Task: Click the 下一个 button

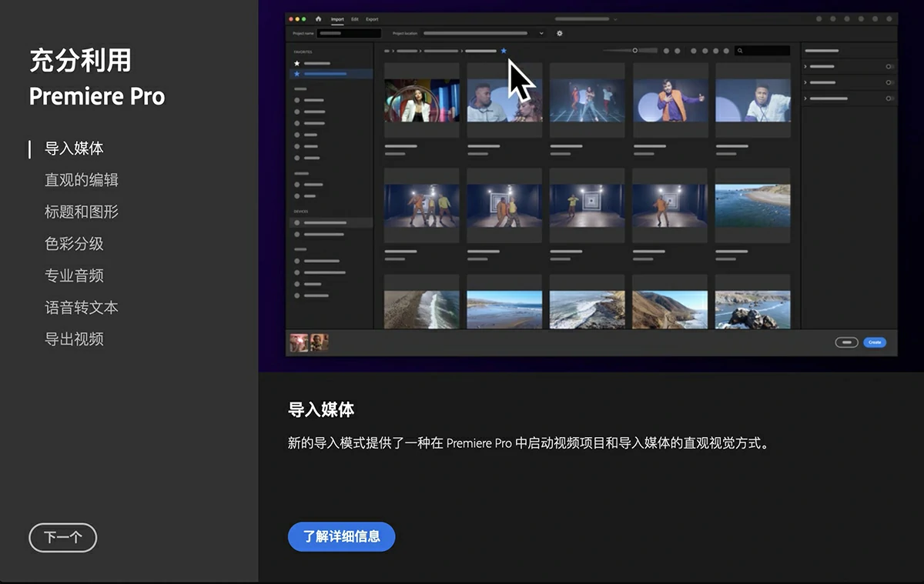Action: tap(63, 538)
